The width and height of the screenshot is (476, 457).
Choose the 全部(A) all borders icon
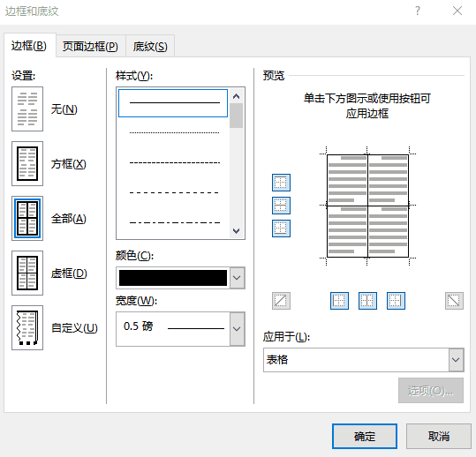(x=27, y=218)
